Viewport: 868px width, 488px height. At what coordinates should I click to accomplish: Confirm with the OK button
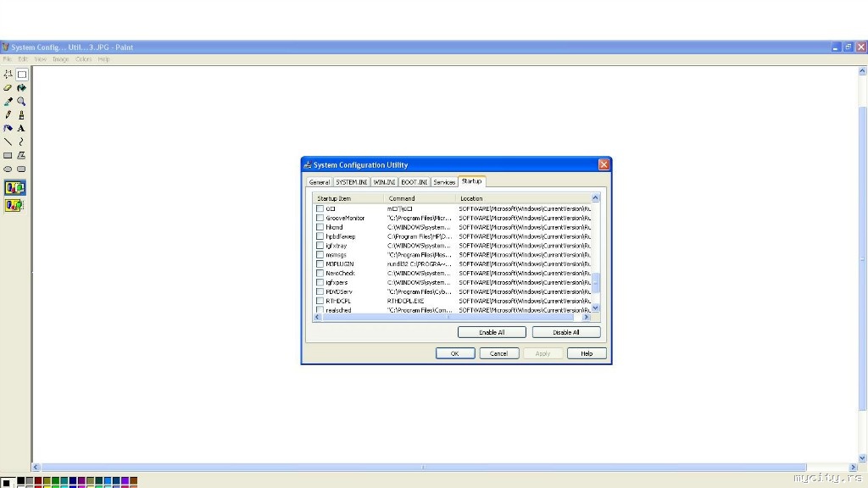[x=455, y=353]
